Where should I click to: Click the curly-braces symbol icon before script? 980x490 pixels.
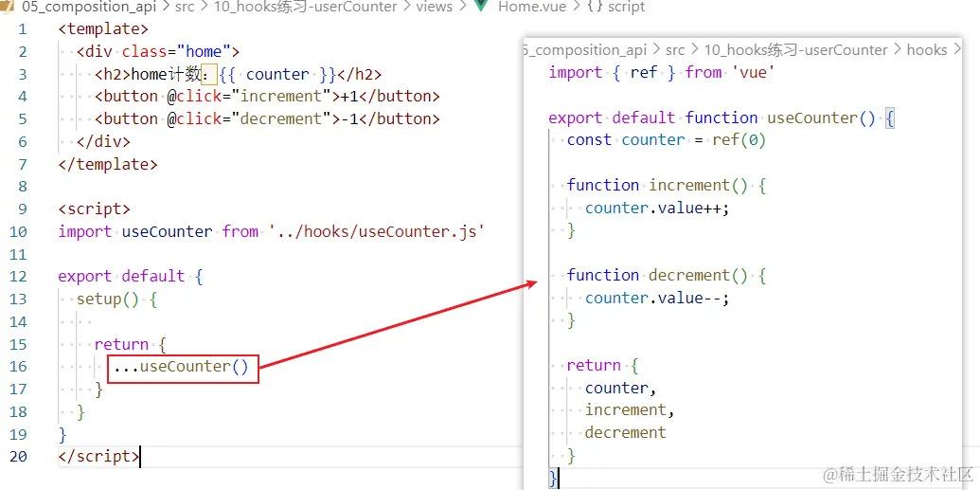pyautogui.click(x=596, y=7)
